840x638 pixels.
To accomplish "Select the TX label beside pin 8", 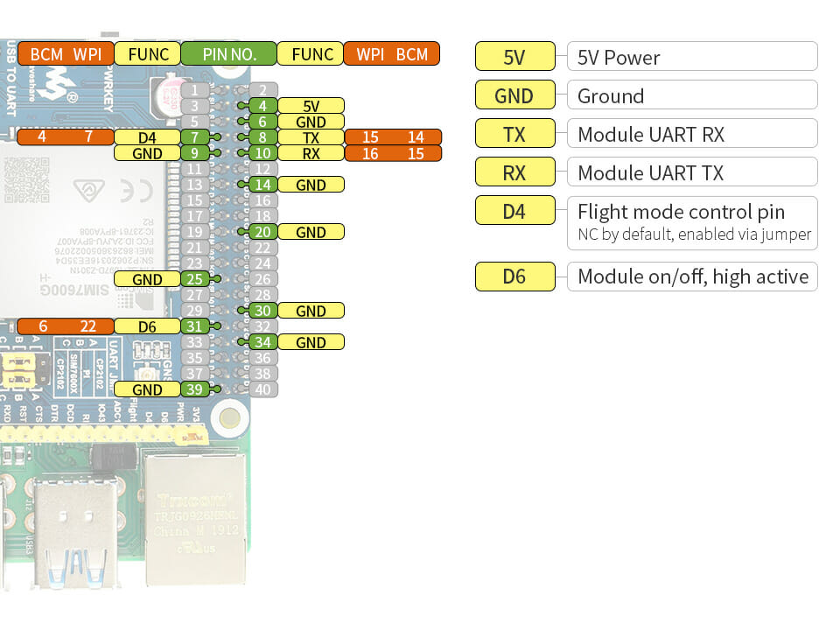I will click(311, 137).
